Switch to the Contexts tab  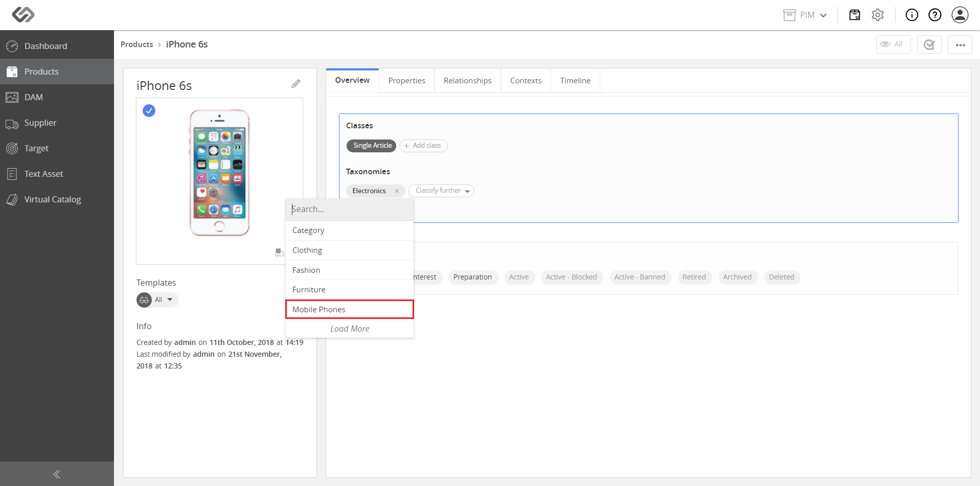click(x=526, y=81)
